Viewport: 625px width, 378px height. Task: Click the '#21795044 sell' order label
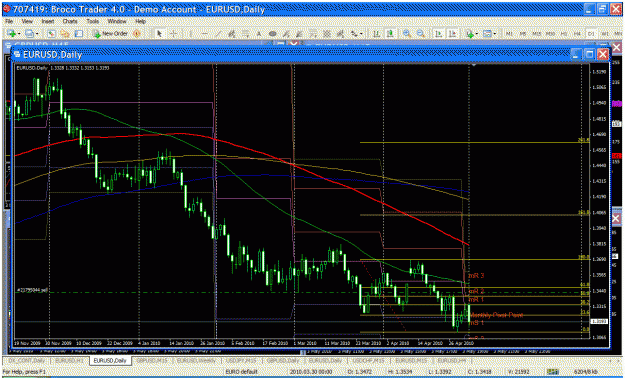31,290
